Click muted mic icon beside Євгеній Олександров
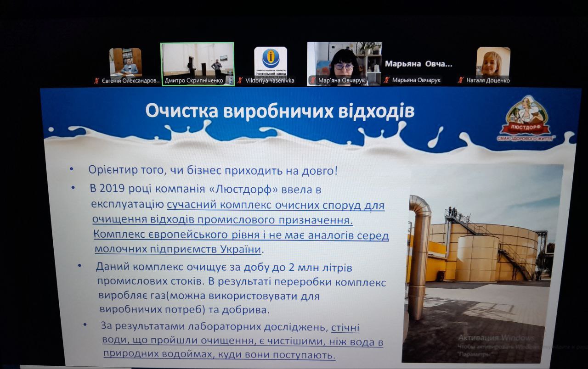The width and height of the screenshot is (588, 369). pos(96,81)
